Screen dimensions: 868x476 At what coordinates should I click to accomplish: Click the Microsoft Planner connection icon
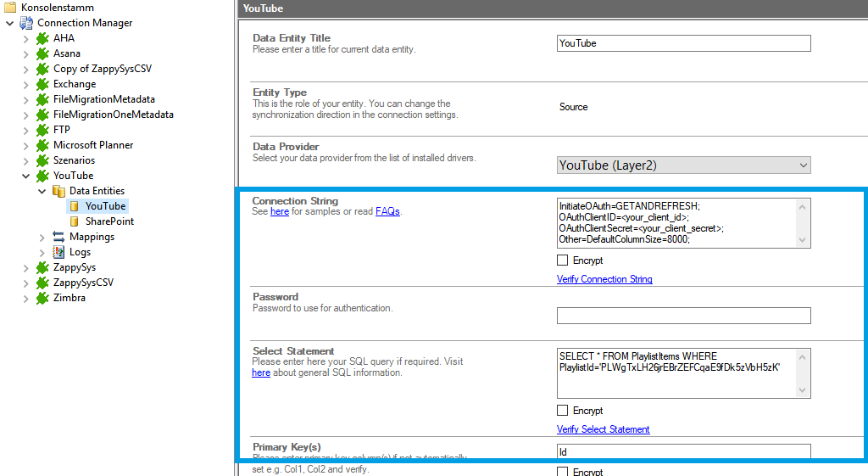coord(42,145)
